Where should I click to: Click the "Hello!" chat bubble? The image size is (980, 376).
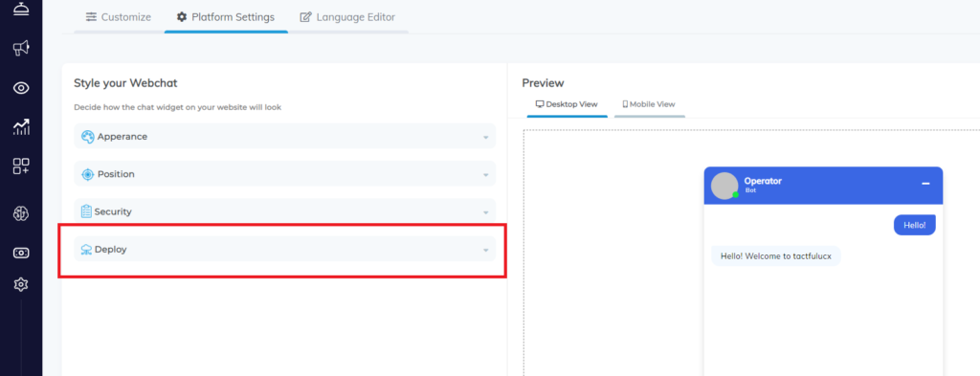[x=914, y=225]
